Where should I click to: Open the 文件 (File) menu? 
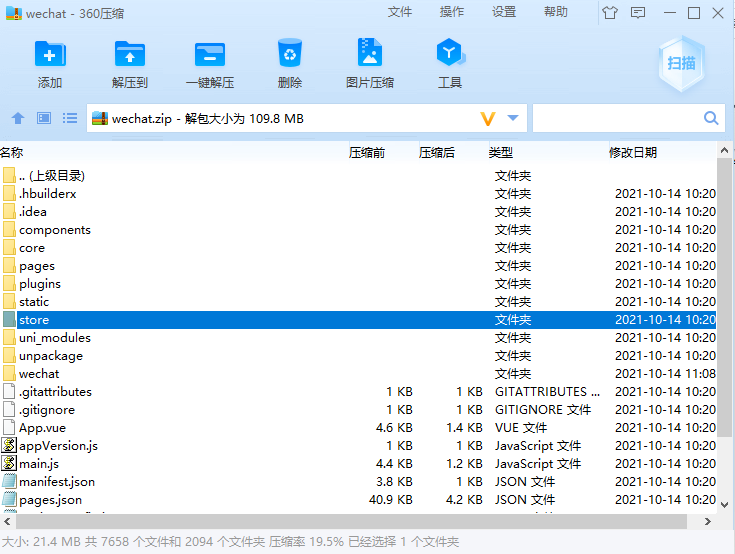(x=400, y=12)
